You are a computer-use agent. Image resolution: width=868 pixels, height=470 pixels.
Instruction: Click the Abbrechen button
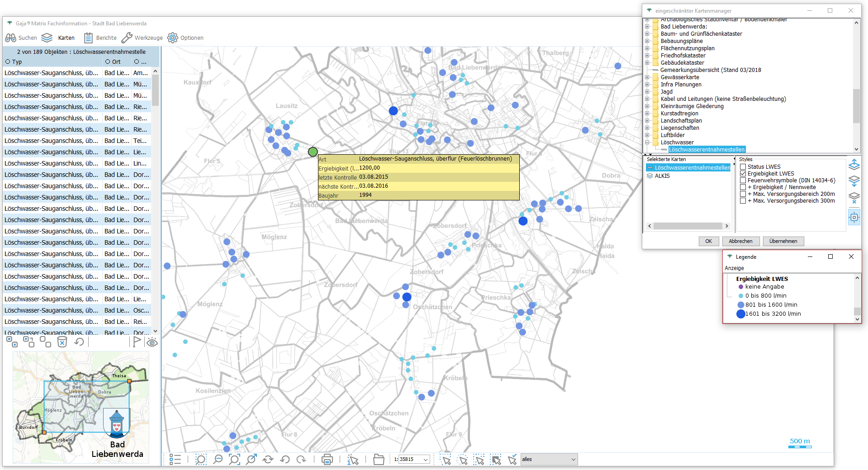pos(740,241)
